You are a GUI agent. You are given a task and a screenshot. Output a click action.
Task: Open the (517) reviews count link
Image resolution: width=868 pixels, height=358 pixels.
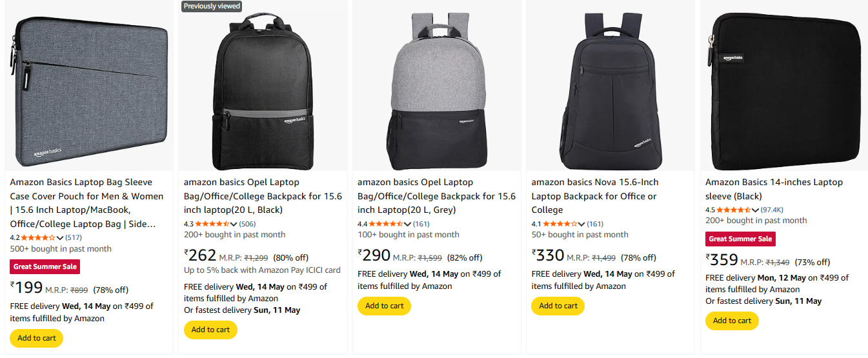click(74, 238)
